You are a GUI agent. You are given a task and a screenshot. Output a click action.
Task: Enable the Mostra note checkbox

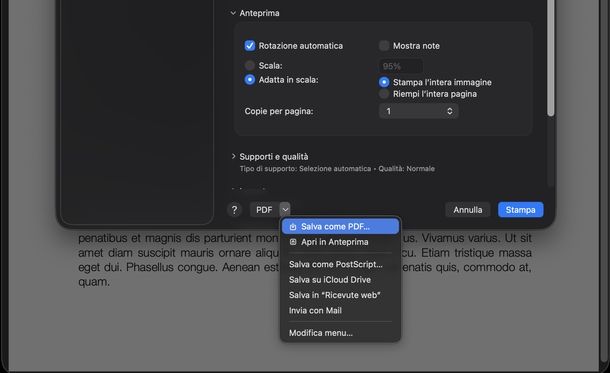pos(384,46)
